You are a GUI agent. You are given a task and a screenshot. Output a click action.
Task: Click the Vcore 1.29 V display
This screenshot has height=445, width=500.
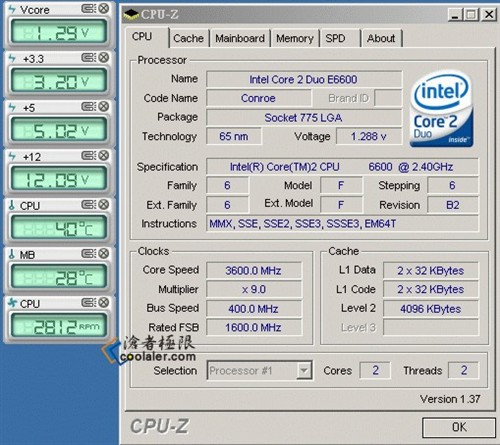coord(59,32)
